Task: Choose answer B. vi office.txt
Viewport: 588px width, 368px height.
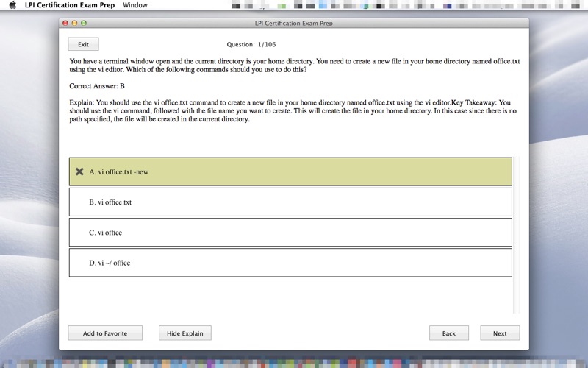Action: 290,202
